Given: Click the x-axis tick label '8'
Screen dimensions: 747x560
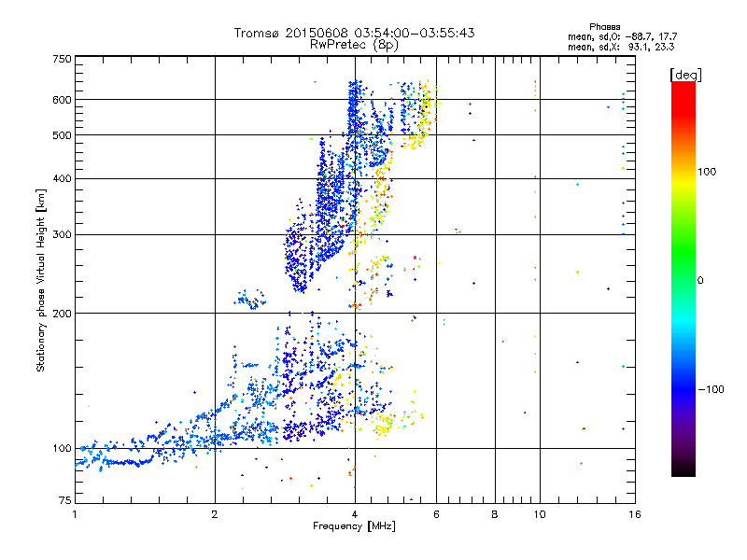Looking at the screenshot, I should click(495, 514).
